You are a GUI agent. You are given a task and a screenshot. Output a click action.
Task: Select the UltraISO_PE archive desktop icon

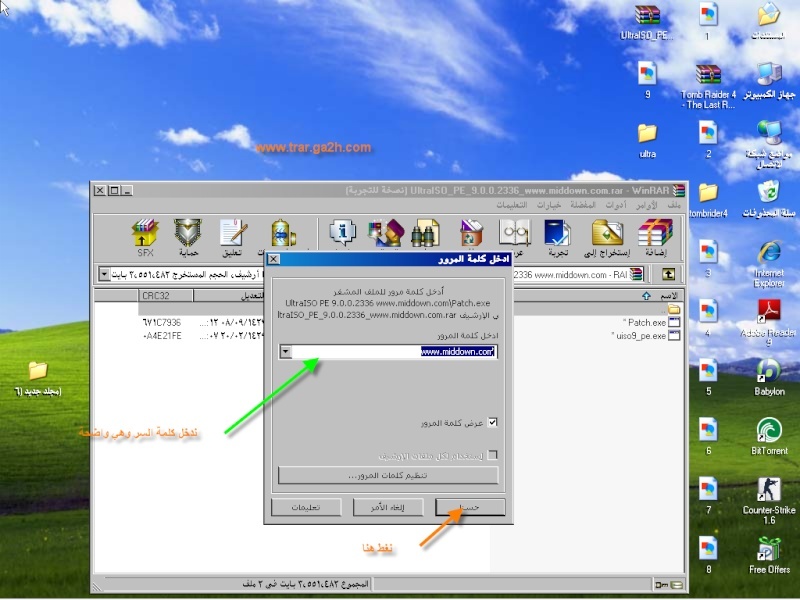pyautogui.click(x=647, y=22)
